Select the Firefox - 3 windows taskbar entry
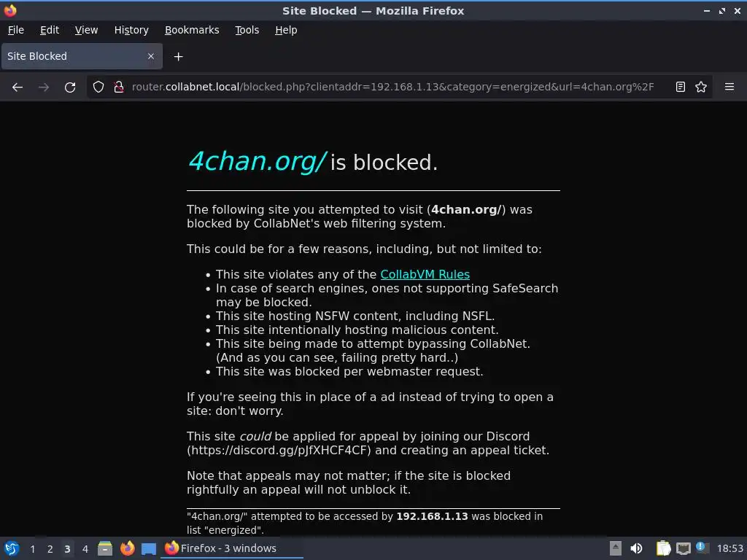 click(232, 548)
